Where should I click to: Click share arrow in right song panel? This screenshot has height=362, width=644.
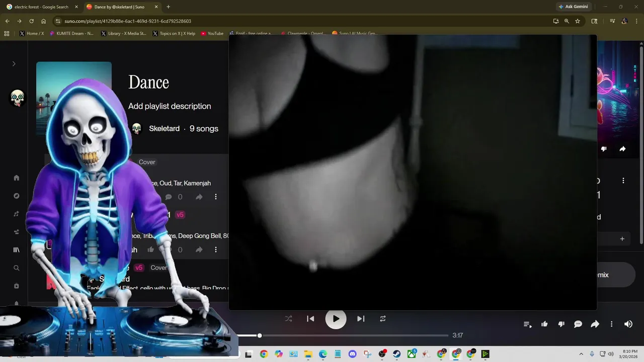tap(622, 149)
